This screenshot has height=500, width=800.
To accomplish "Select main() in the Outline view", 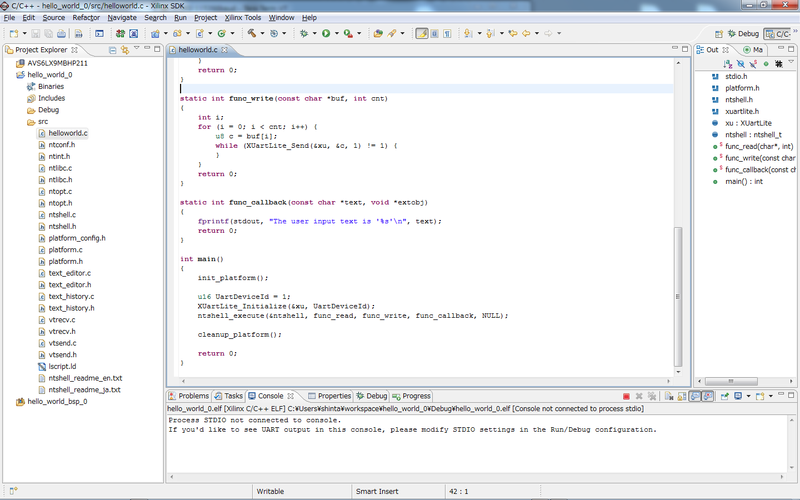I will pos(743,181).
